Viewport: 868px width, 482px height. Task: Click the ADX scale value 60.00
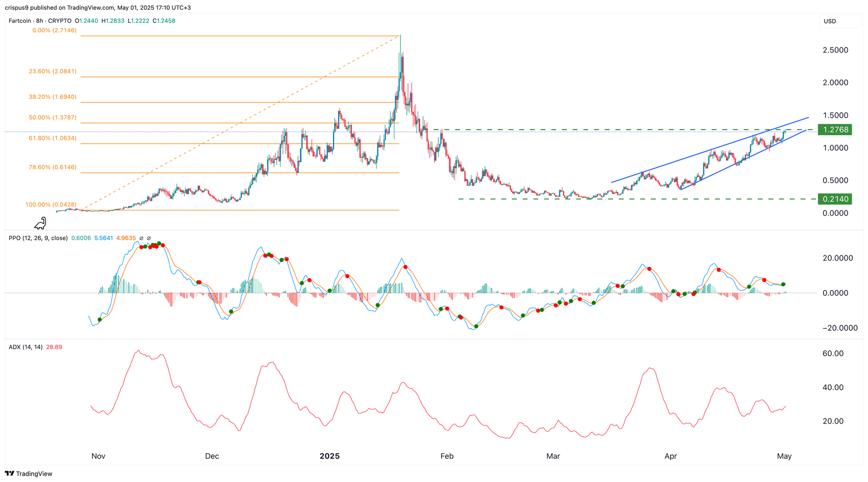coord(833,354)
